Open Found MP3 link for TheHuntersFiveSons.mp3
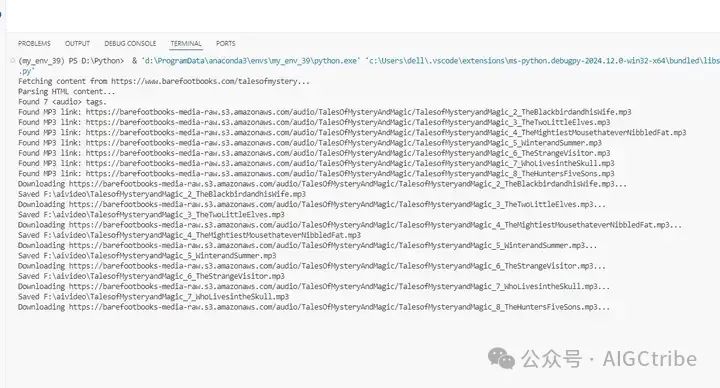This screenshot has width=720, height=388. pyautogui.click(x=350, y=174)
